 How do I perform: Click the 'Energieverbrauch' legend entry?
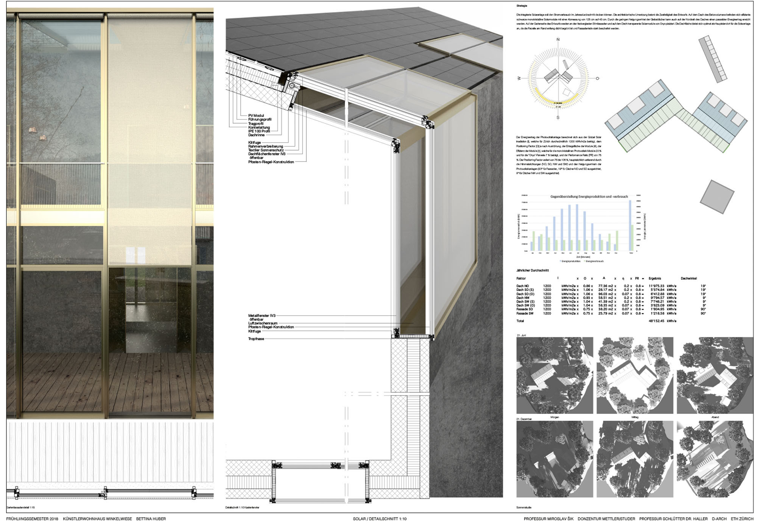(x=594, y=261)
